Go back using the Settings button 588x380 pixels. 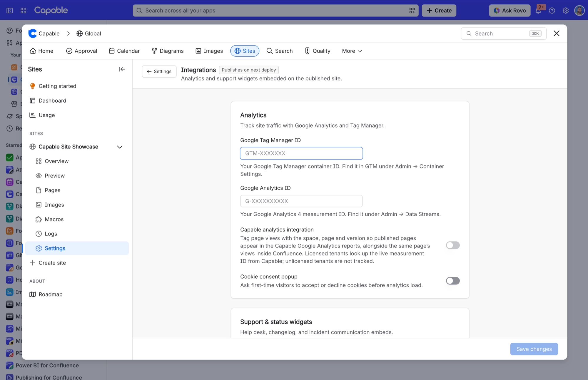tap(159, 71)
